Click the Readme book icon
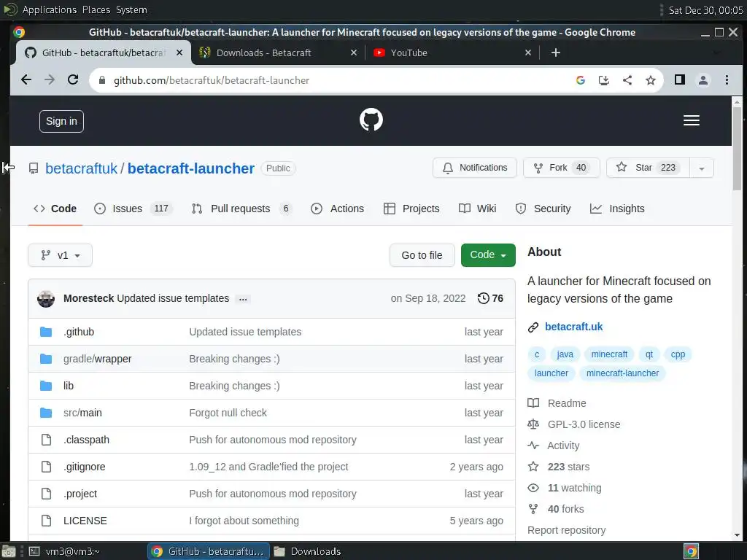 click(533, 402)
